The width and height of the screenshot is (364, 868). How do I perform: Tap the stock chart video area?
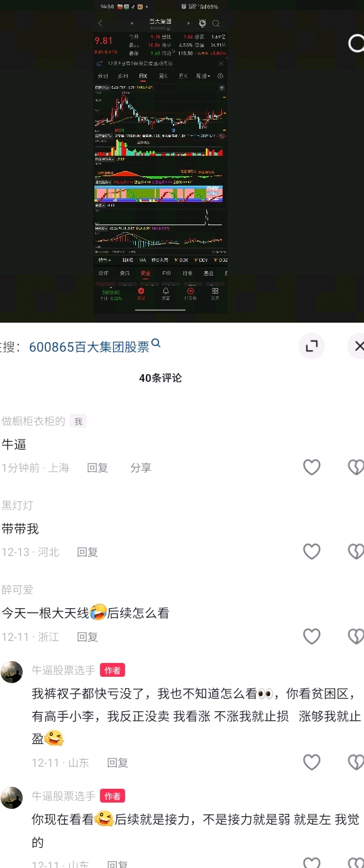161,157
